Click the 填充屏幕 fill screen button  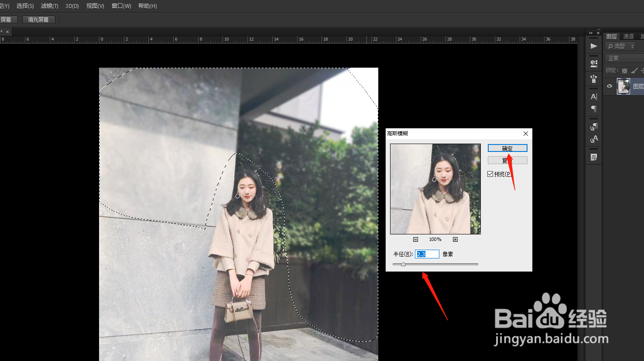tap(38, 20)
